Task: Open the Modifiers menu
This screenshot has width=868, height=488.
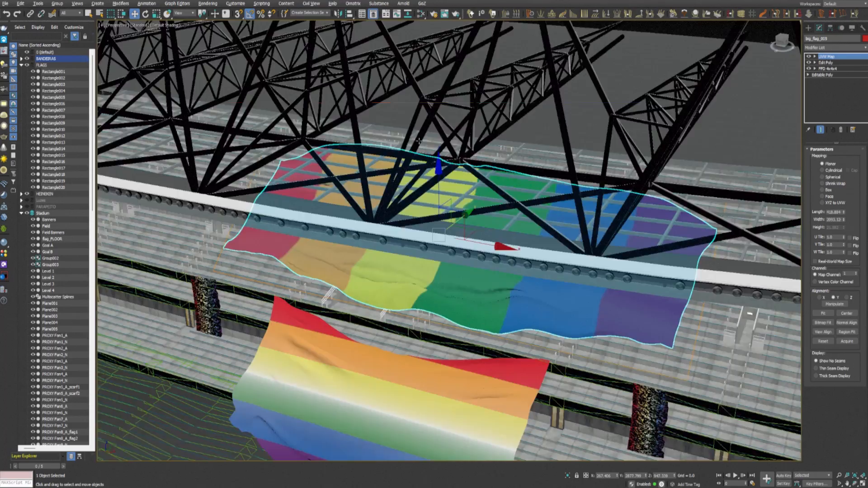Action: click(121, 4)
